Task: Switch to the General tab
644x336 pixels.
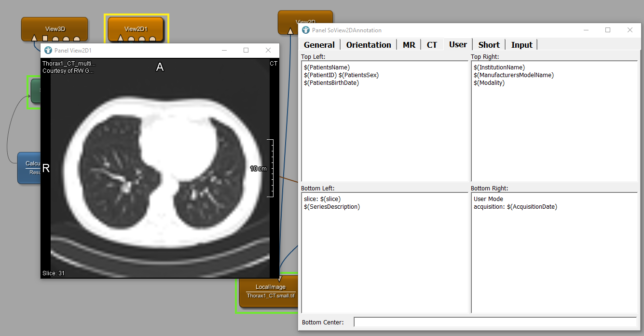Action: [319, 45]
